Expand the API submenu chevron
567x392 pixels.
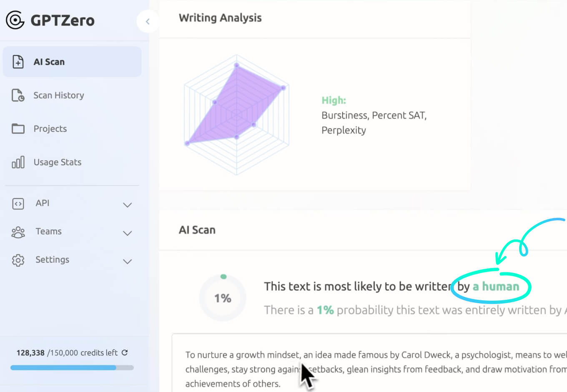point(128,205)
